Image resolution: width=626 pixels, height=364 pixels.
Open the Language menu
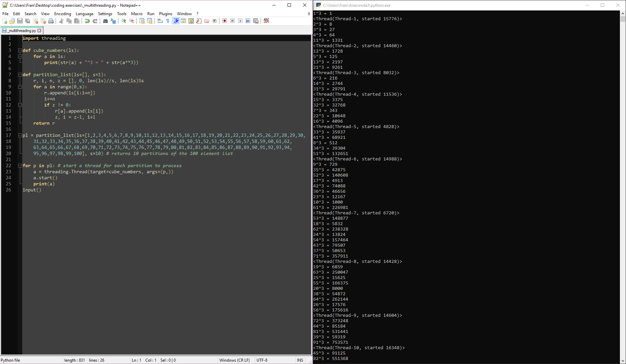(85, 14)
